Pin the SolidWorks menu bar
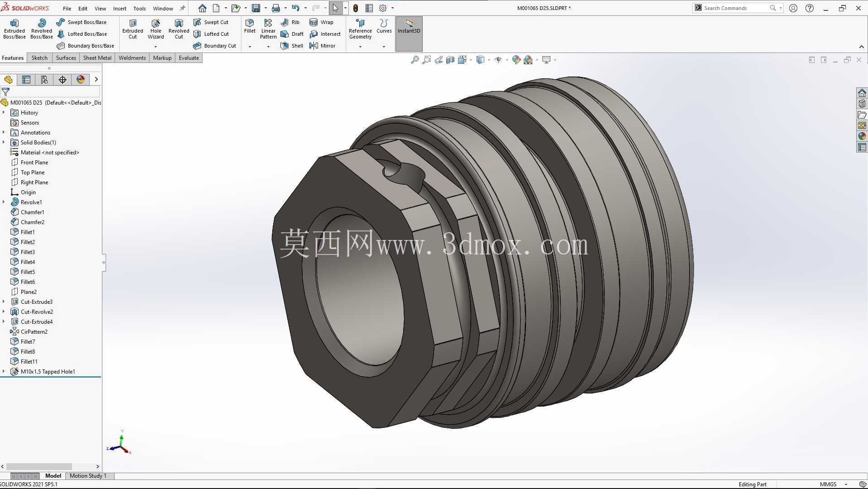This screenshot has width=868, height=489. [183, 8]
